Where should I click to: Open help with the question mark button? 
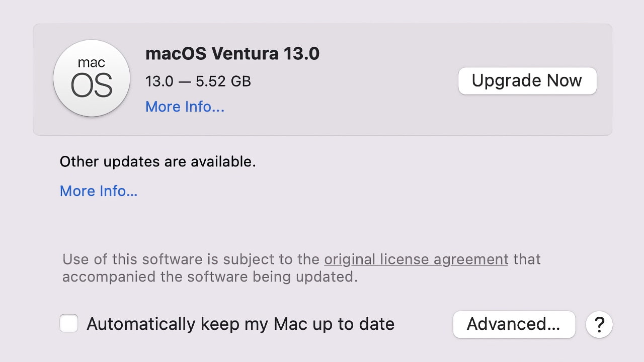(599, 325)
